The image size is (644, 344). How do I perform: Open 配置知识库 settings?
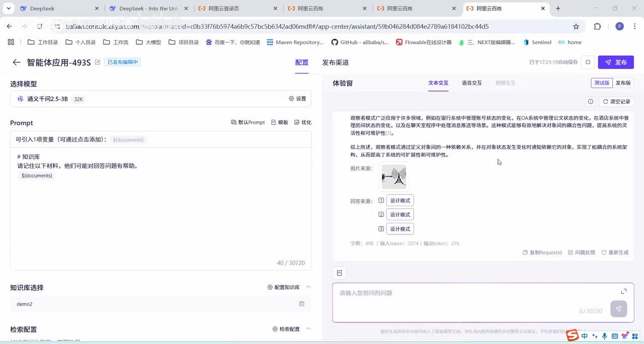click(x=284, y=287)
